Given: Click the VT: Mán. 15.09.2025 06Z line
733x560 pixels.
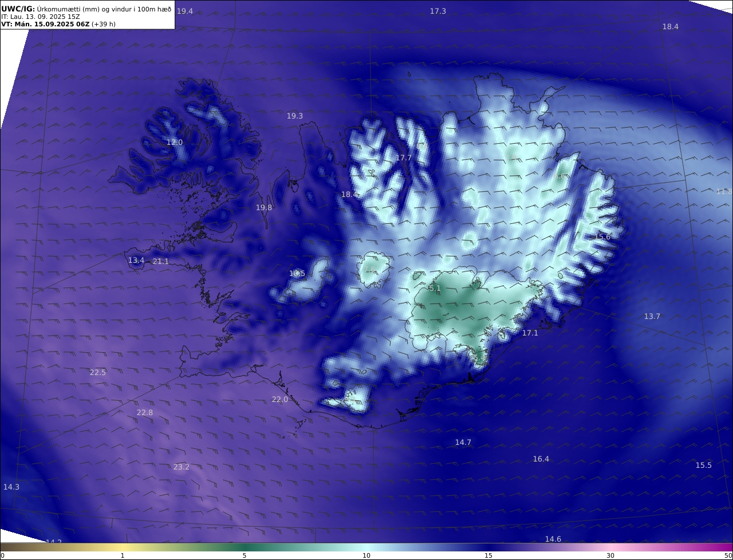Looking at the screenshot, I should click(58, 24).
